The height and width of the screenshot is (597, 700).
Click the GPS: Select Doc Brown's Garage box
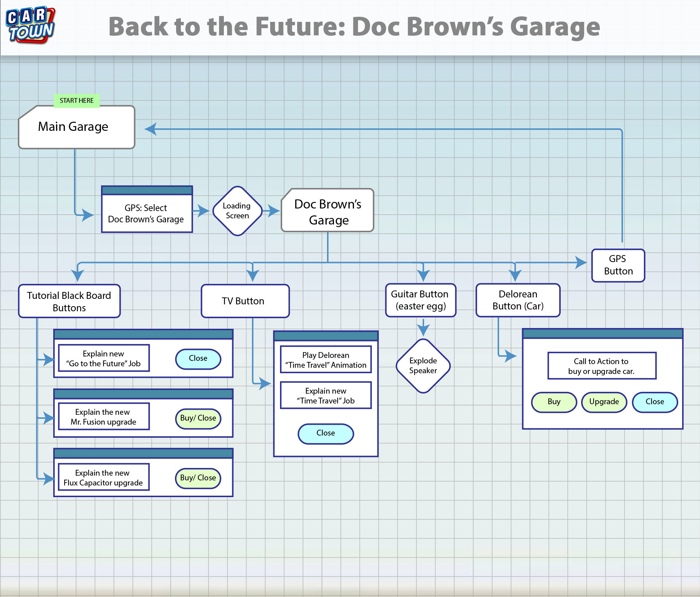click(147, 213)
